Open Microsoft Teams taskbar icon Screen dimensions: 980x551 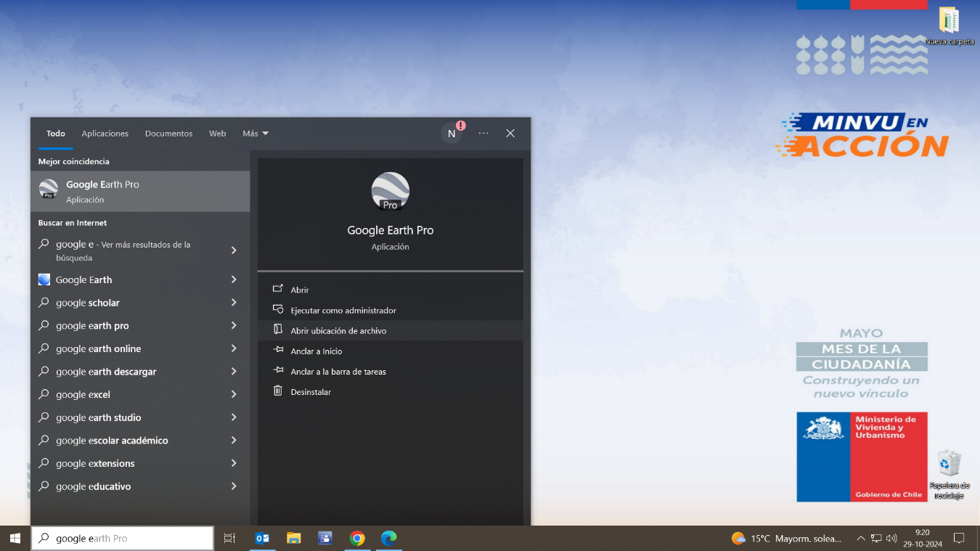click(x=325, y=538)
